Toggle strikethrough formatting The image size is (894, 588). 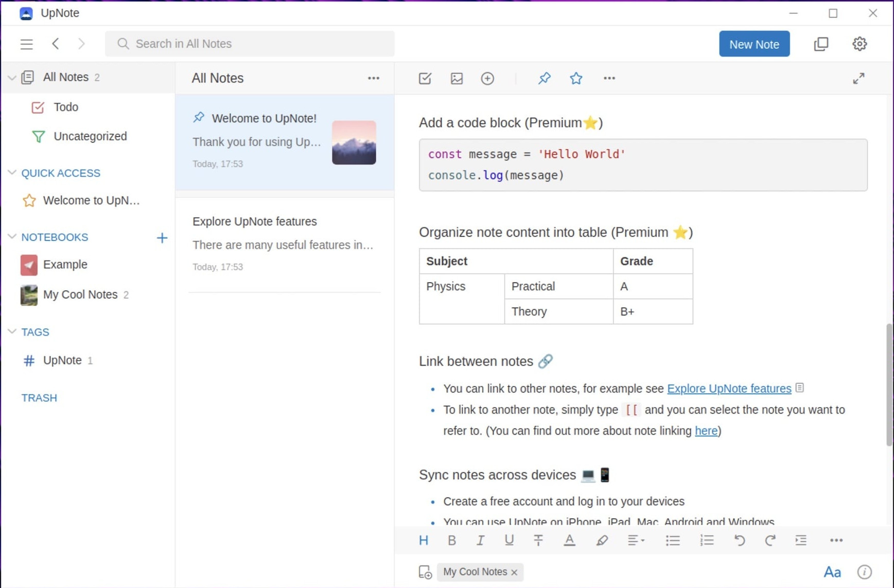coord(538,540)
